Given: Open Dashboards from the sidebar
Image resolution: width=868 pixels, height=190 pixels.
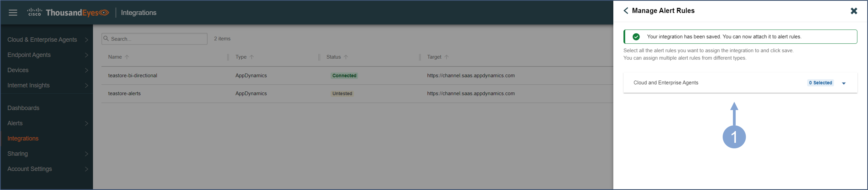Looking at the screenshot, I should [x=23, y=108].
